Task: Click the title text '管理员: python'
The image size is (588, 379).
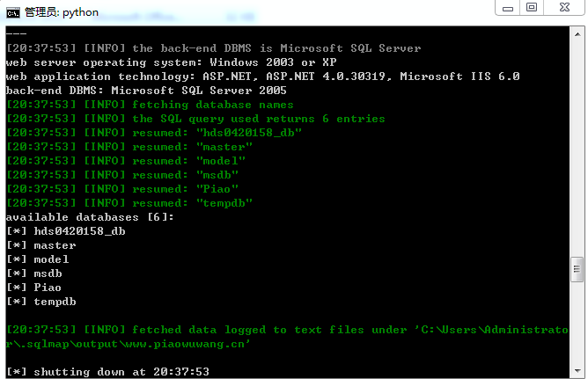Action: [62, 12]
